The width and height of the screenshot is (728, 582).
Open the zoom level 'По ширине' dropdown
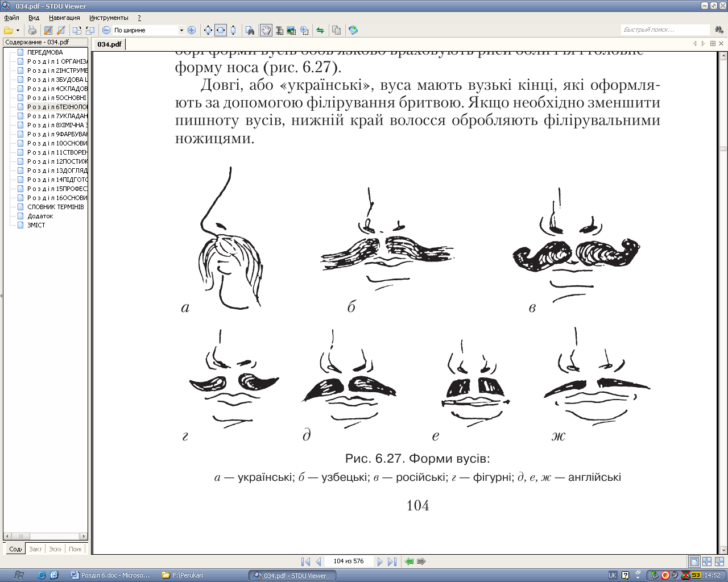tap(181, 30)
